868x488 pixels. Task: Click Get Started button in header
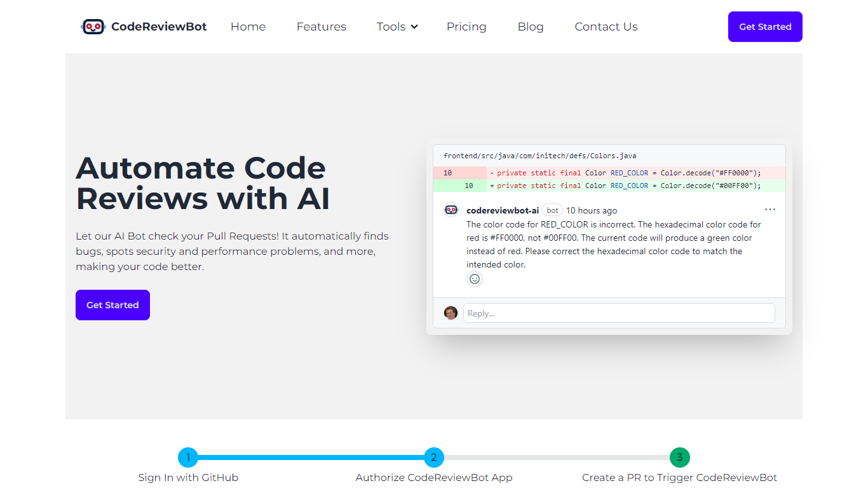(x=765, y=27)
